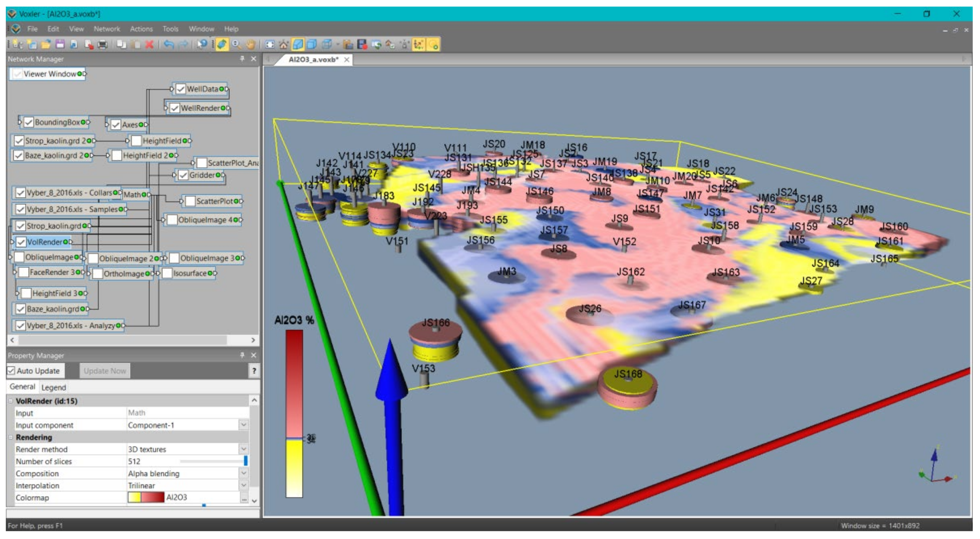This screenshot has width=980, height=539.
Task: Click the red X delete icon
Action: (x=150, y=44)
